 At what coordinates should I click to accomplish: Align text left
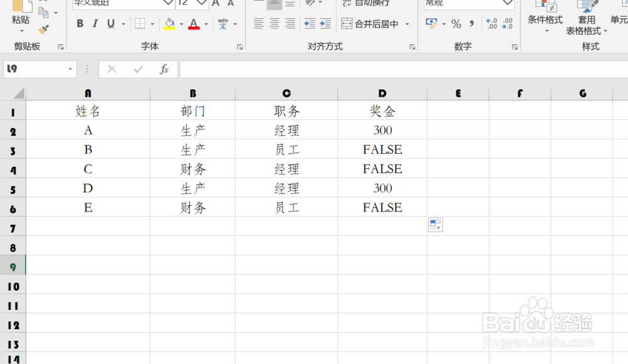(x=259, y=24)
